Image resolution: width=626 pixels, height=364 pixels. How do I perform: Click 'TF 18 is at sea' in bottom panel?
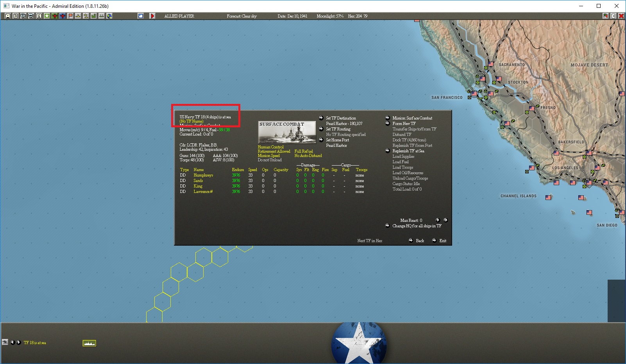click(35, 343)
